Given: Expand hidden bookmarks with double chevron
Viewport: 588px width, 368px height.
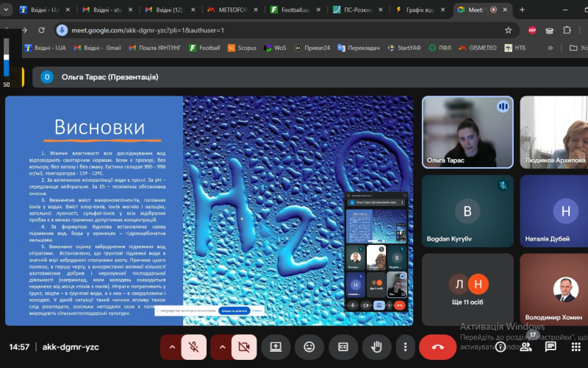Looking at the screenshot, I should coord(550,48).
